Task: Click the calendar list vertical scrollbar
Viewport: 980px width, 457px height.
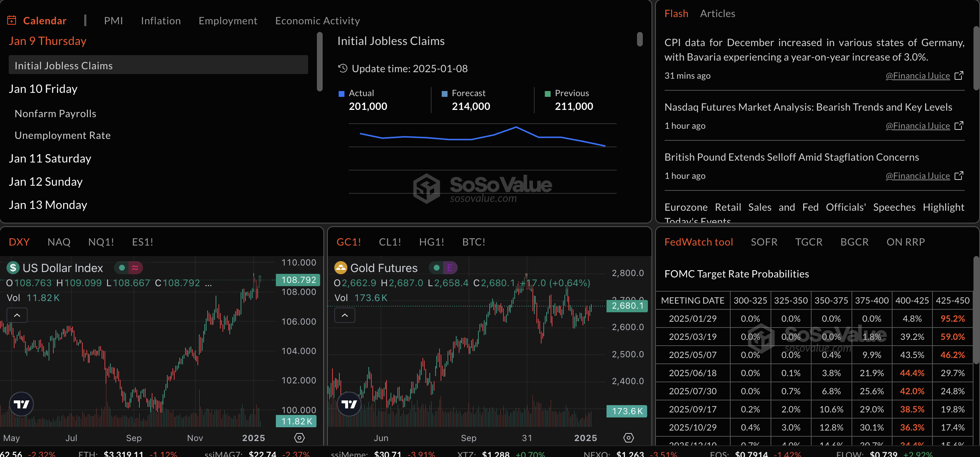Action: pyautogui.click(x=319, y=61)
